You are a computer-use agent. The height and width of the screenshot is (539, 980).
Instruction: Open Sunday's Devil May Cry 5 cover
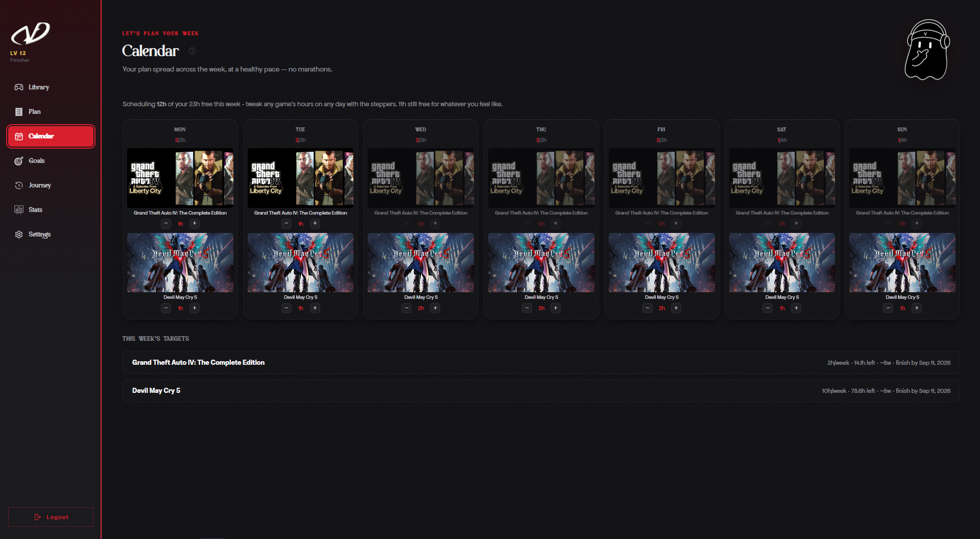coord(902,263)
